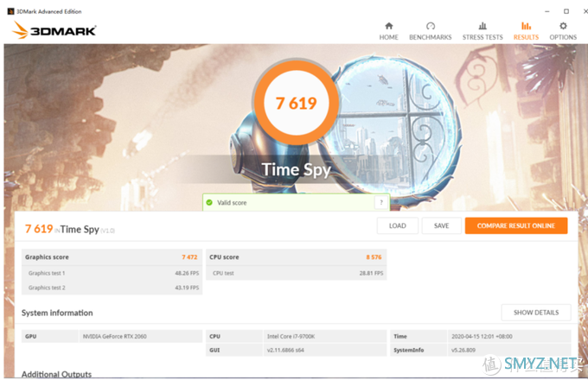Open the valid score help question mark
The image size is (588, 380).
(x=381, y=203)
